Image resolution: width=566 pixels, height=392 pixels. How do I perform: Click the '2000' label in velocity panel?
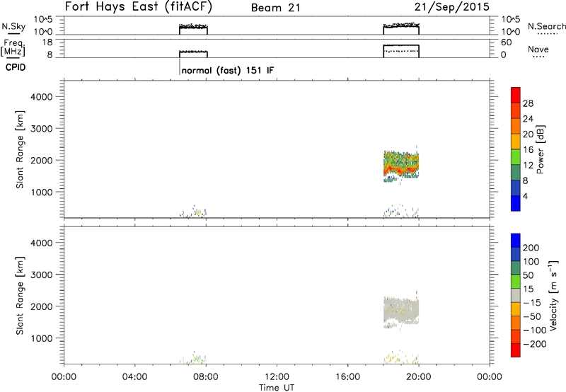point(42,306)
